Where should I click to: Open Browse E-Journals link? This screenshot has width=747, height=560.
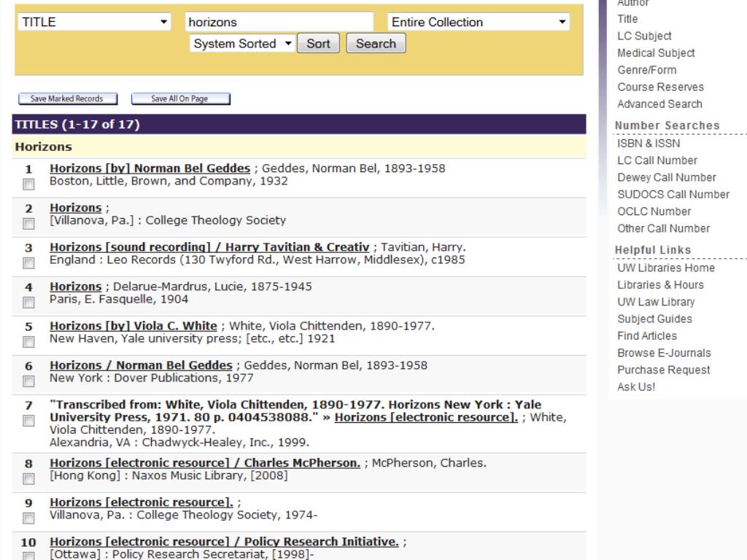664,354
